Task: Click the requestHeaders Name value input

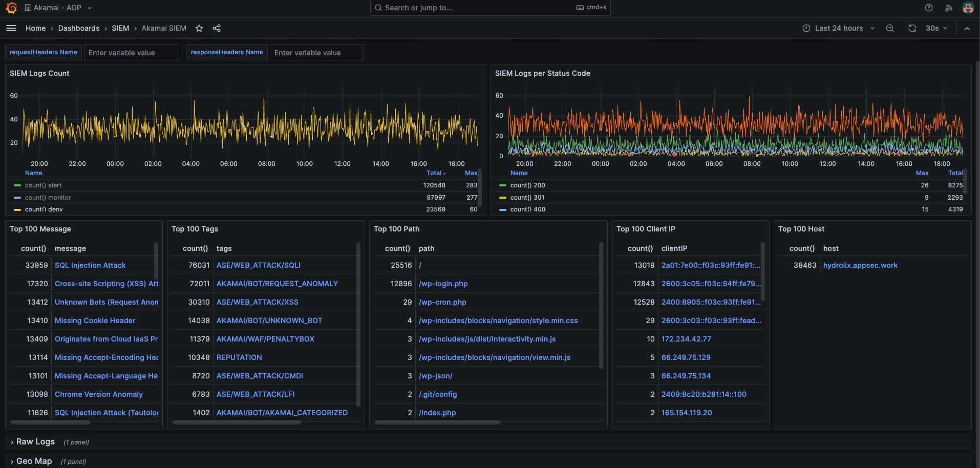Action: (x=131, y=52)
